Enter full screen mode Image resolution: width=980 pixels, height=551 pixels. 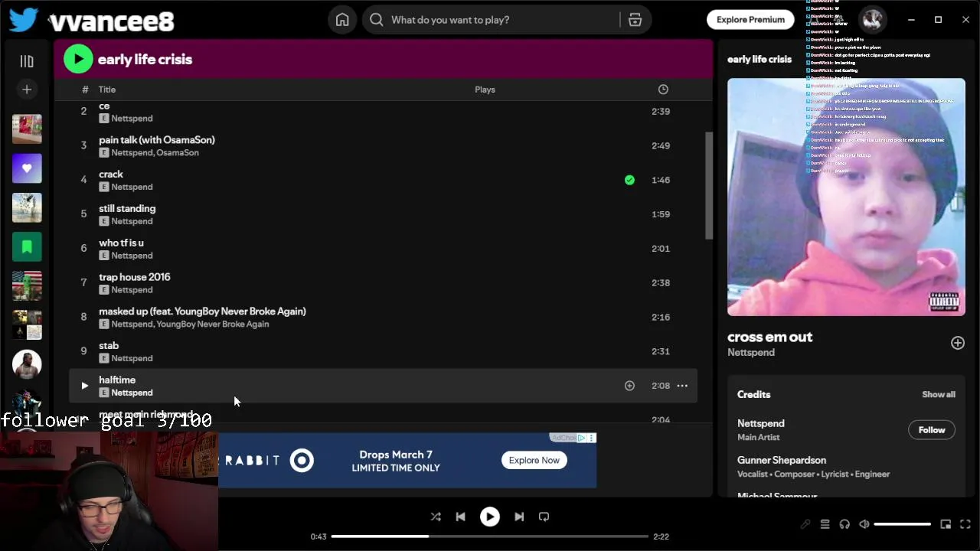point(965,524)
